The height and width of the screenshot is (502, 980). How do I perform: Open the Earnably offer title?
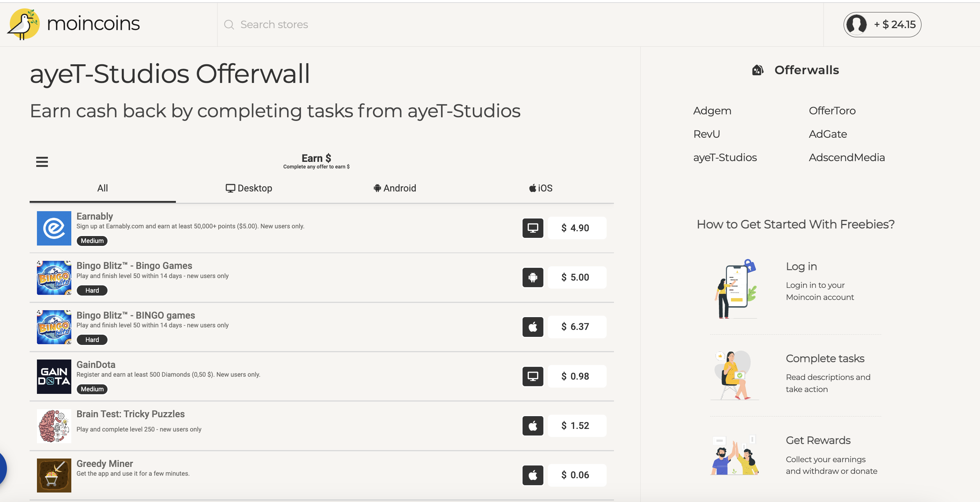95,216
